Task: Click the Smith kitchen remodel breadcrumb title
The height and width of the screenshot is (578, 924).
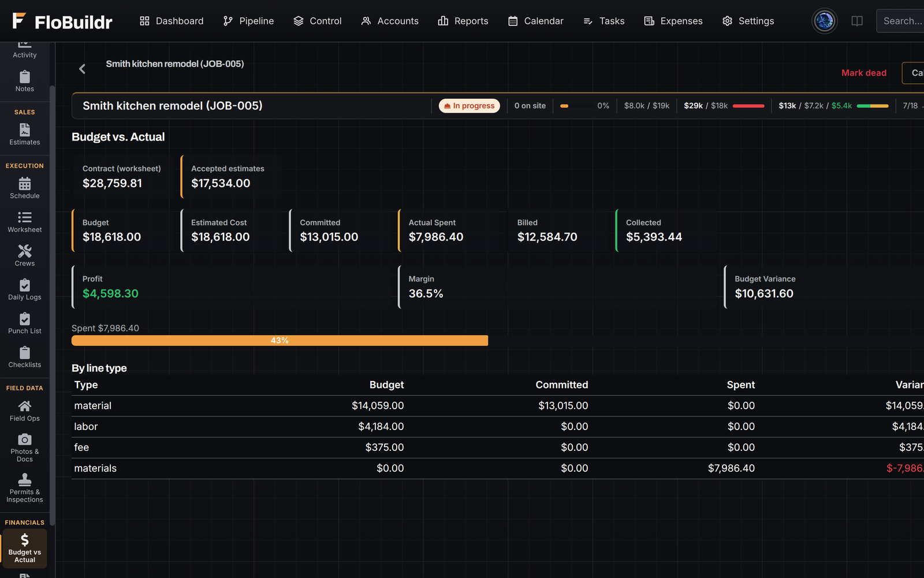Action: pos(175,64)
